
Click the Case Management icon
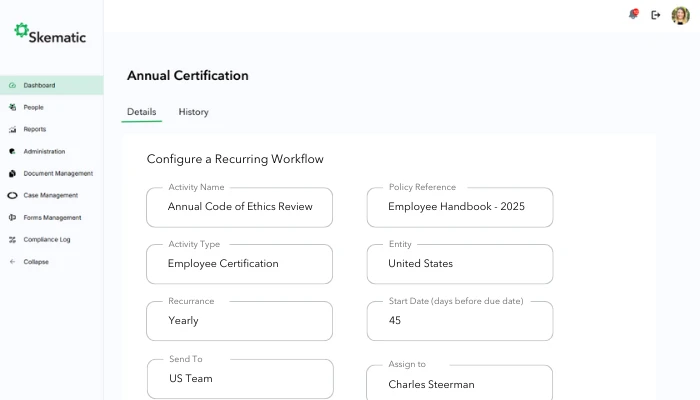[12, 195]
